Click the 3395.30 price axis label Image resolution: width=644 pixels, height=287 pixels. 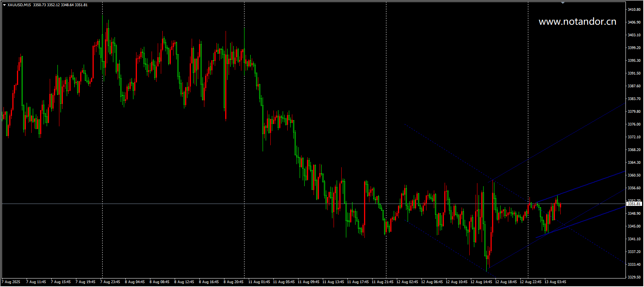(634, 61)
